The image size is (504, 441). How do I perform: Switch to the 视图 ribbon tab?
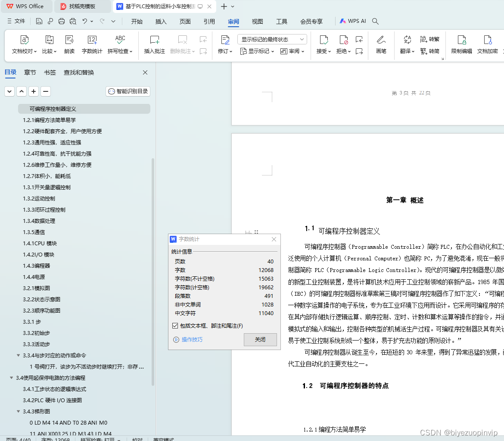(257, 22)
